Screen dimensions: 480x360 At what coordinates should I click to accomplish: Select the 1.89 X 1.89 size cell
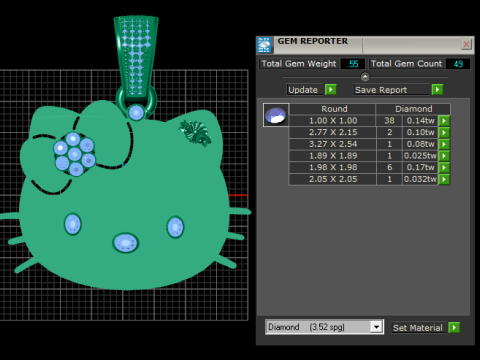(333, 156)
